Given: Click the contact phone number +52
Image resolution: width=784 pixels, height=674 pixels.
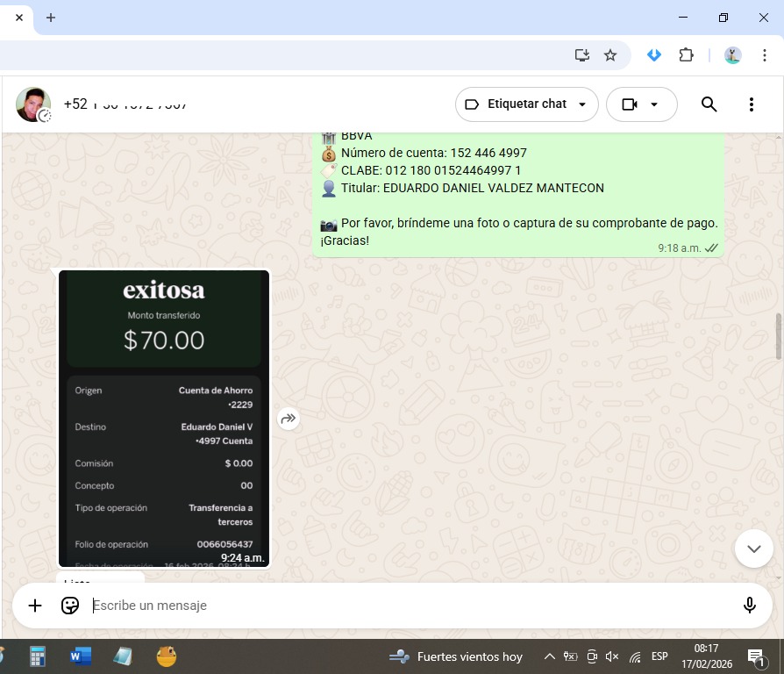Looking at the screenshot, I should 125,104.
